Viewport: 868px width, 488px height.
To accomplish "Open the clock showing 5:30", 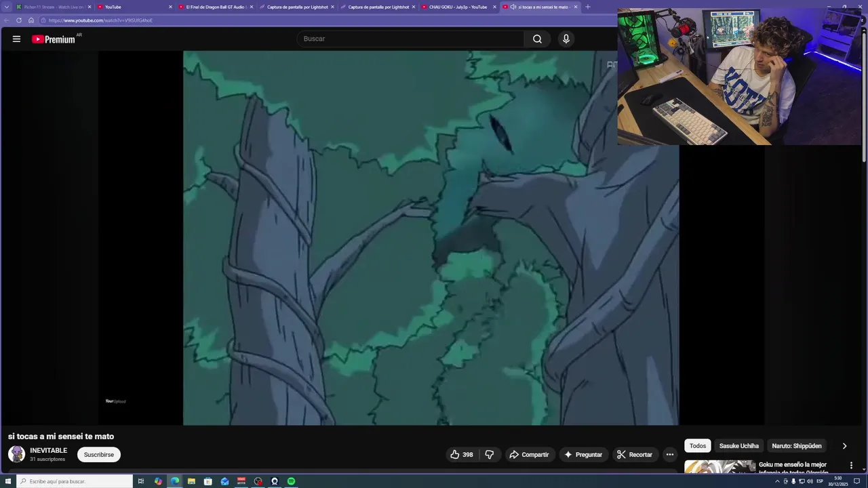I will point(838,481).
